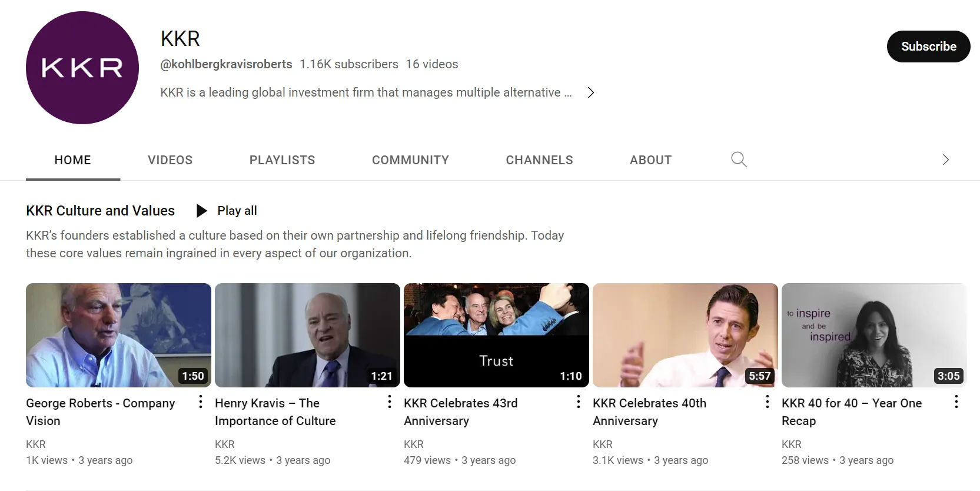Open options menu for Henry Kravis video

(390, 402)
